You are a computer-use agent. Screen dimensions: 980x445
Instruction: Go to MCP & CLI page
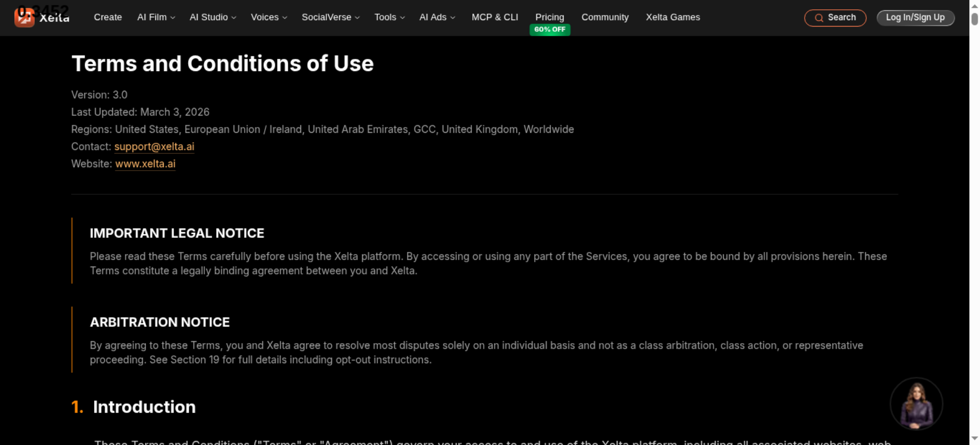(495, 17)
